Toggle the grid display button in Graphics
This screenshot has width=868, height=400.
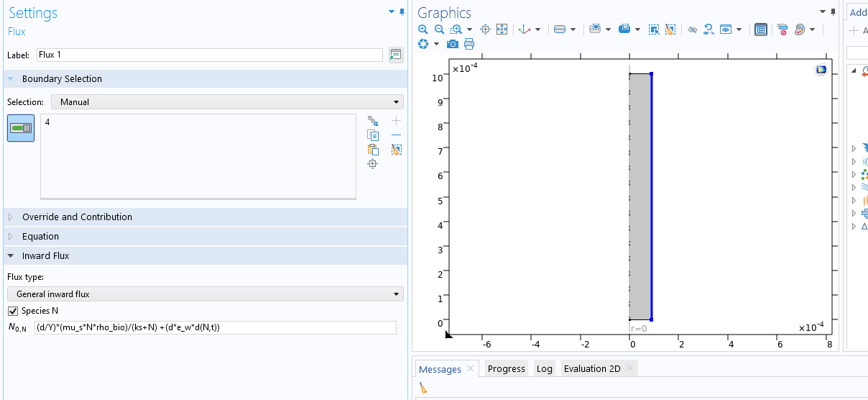[x=761, y=29]
